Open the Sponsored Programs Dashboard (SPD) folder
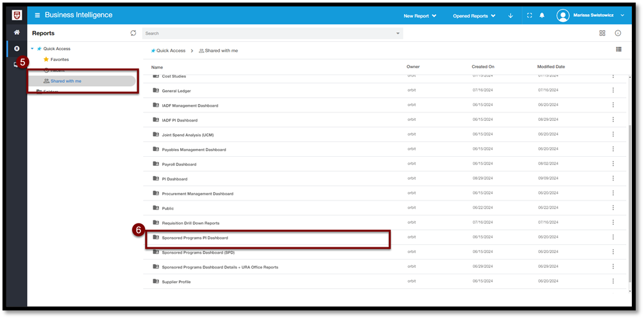644x318 pixels. click(198, 252)
